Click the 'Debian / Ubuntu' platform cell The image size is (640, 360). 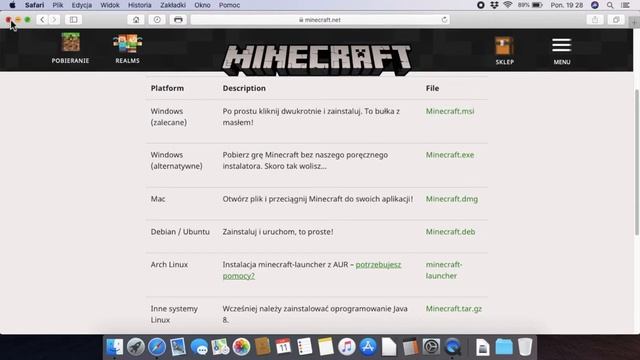(x=180, y=231)
